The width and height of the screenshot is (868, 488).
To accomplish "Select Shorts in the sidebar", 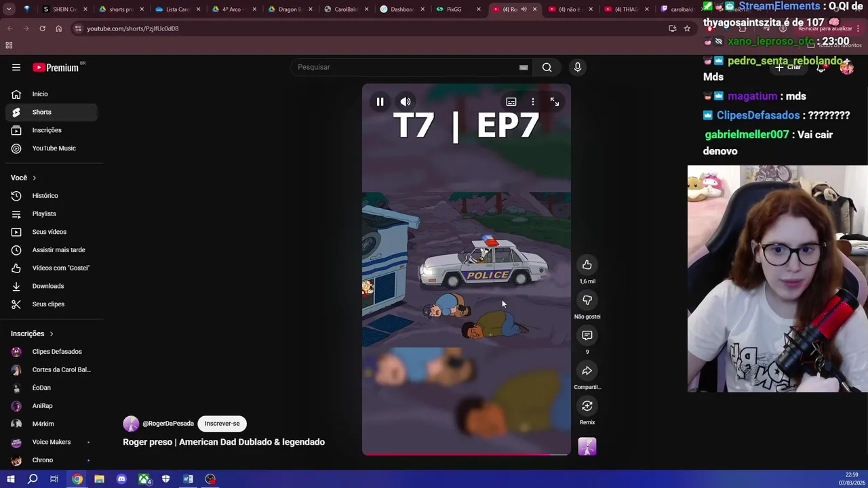I will click(52, 112).
